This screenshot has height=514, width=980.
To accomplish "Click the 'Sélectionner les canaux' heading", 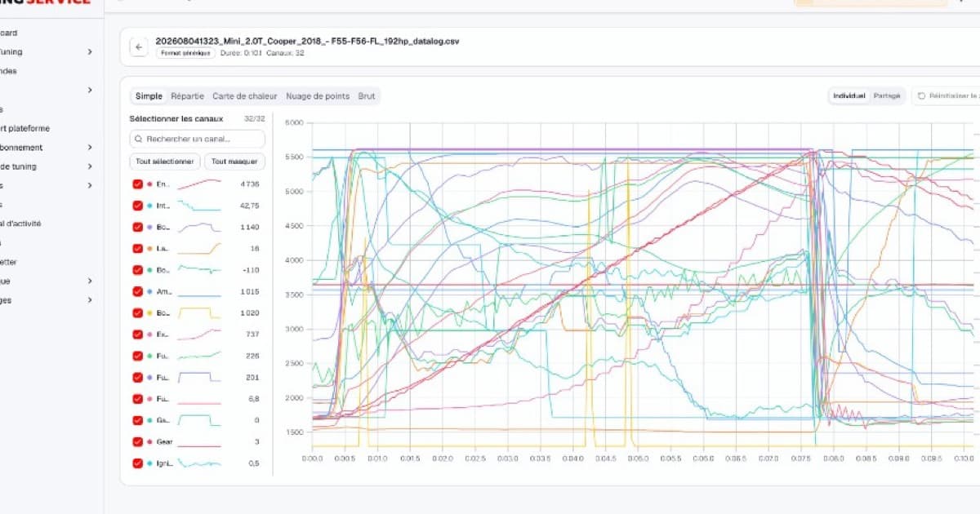I will pos(176,118).
